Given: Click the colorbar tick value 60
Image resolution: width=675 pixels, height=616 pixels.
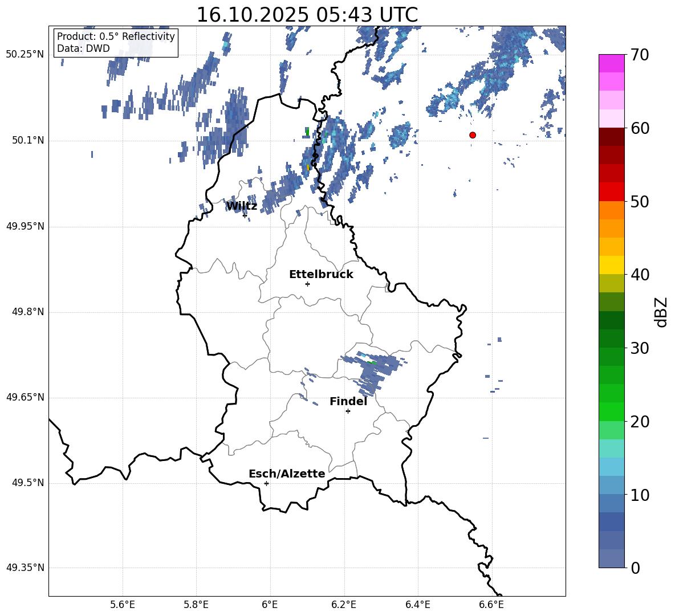Looking at the screenshot, I should (640, 128).
